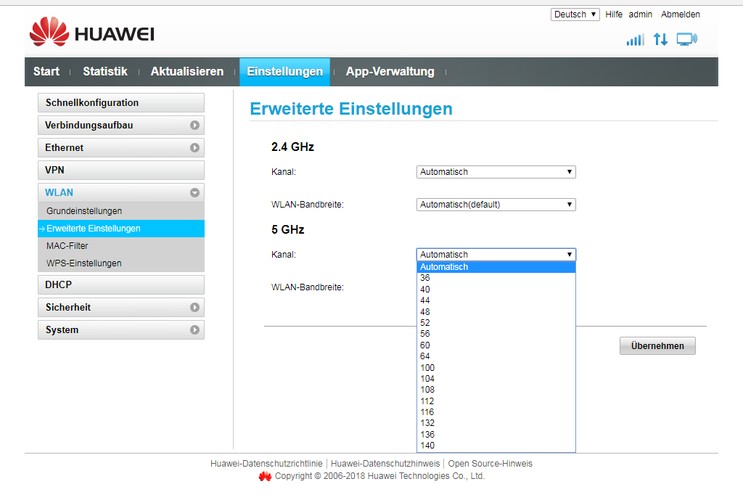Select channel 36 in the list
743x500 pixels.
[x=496, y=278]
